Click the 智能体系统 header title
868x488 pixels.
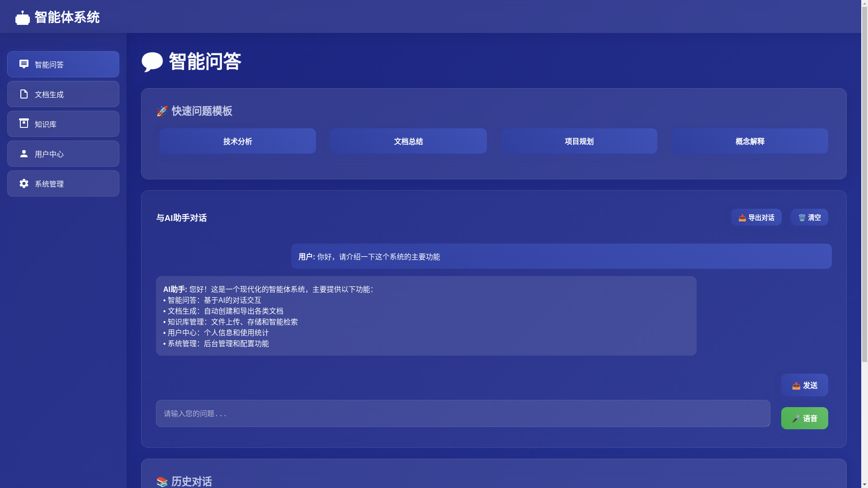[x=67, y=17]
